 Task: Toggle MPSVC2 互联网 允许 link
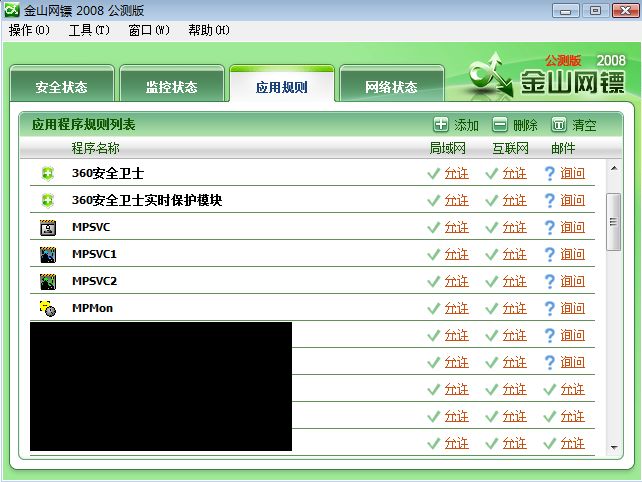pyautogui.click(x=515, y=282)
